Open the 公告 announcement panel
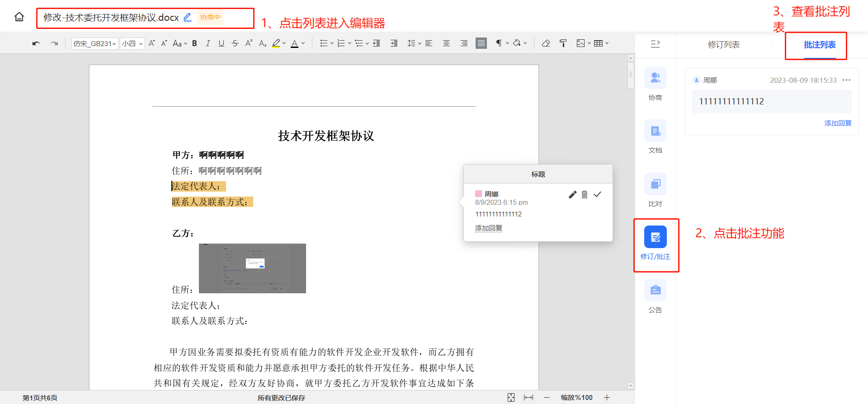The height and width of the screenshot is (404, 868). [x=656, y=296]
